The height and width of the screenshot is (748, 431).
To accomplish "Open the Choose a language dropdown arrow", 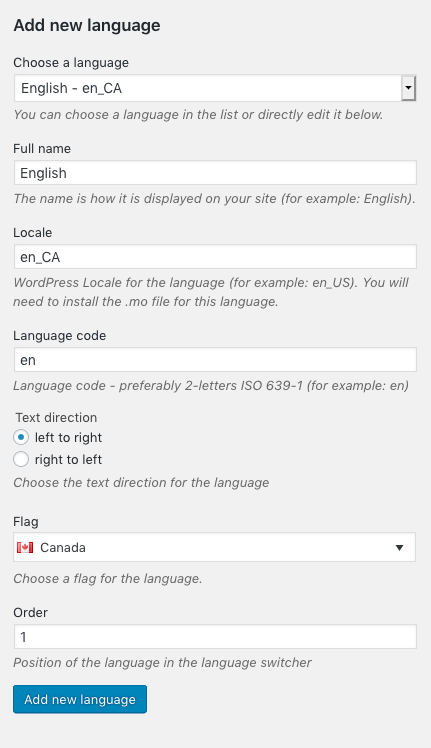I will point(408,88).
